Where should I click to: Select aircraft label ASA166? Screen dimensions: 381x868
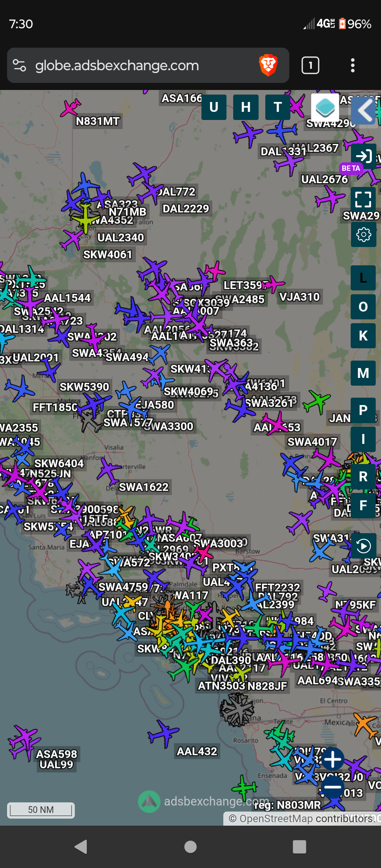[181, 98]
